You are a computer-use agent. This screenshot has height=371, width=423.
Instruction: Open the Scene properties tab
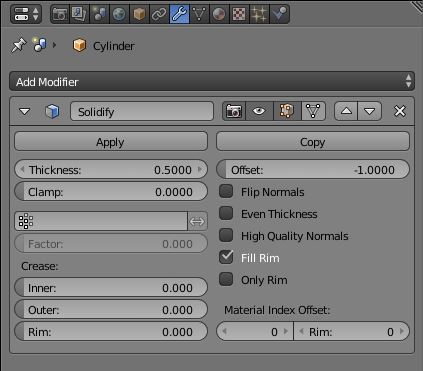pyautogui.click(x=99, y=14)
